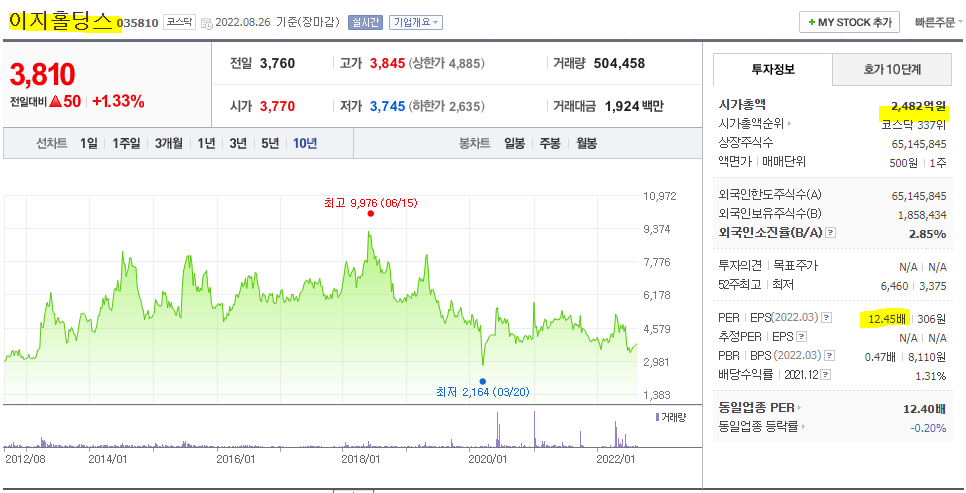Click the 선차트 label
966x493 pixels.
pyautogui.click(x=52, y=144)
